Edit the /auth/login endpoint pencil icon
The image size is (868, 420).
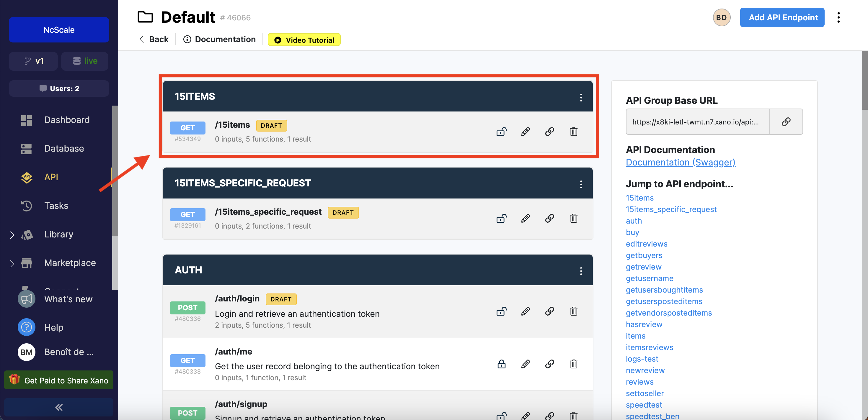525,311
